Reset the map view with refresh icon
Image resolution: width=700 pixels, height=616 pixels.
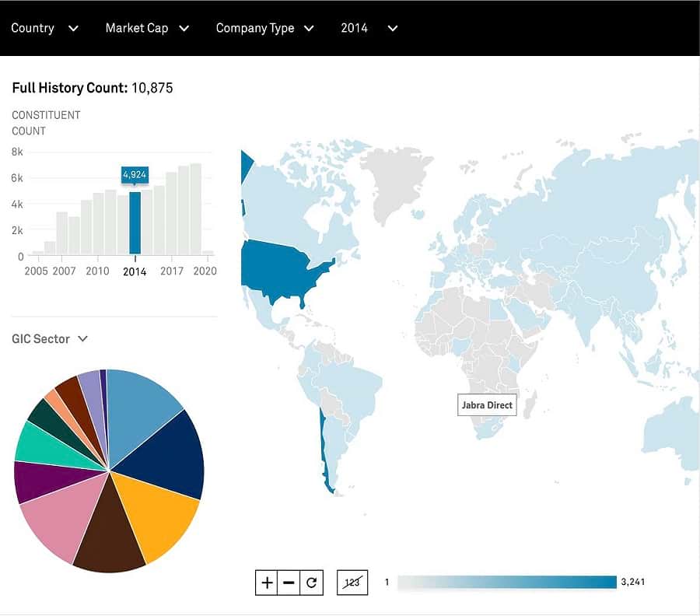tap(311, 582)
